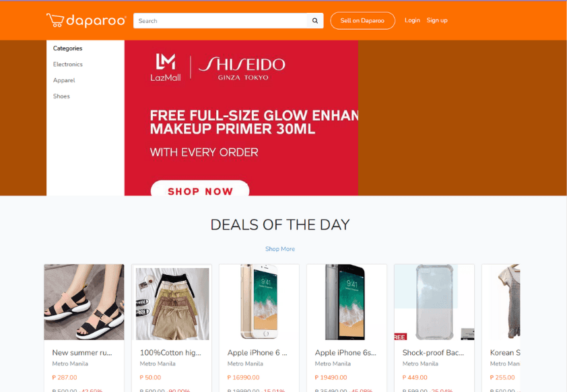Click the search magnifier icon
The height and width of the screenshot is (392, 567).
click(x=314, y=21)
